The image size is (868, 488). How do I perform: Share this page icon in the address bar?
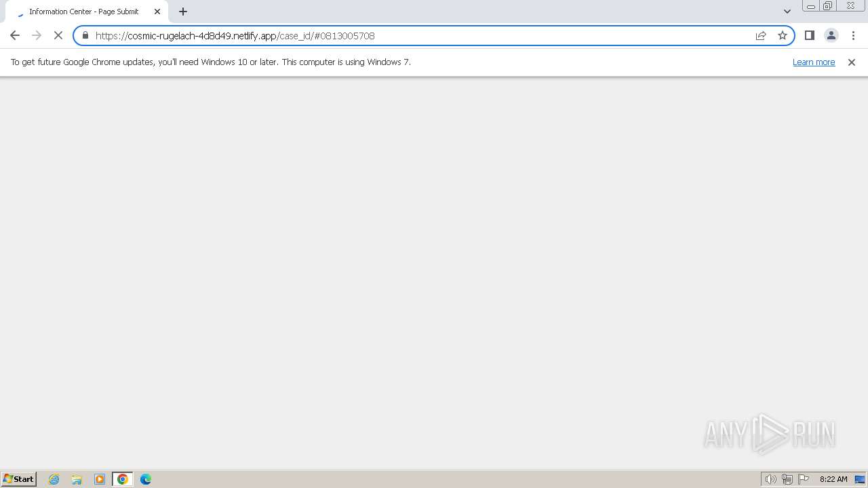click(761, 35)
